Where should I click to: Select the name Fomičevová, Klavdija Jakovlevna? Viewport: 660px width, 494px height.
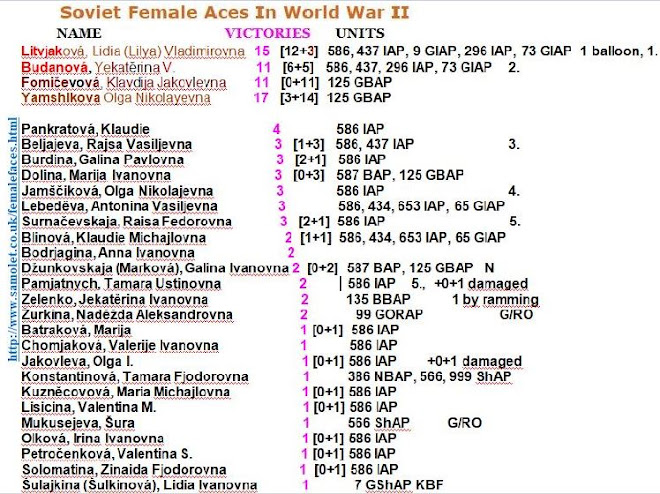pyautogui.click(x=124, y=82)
